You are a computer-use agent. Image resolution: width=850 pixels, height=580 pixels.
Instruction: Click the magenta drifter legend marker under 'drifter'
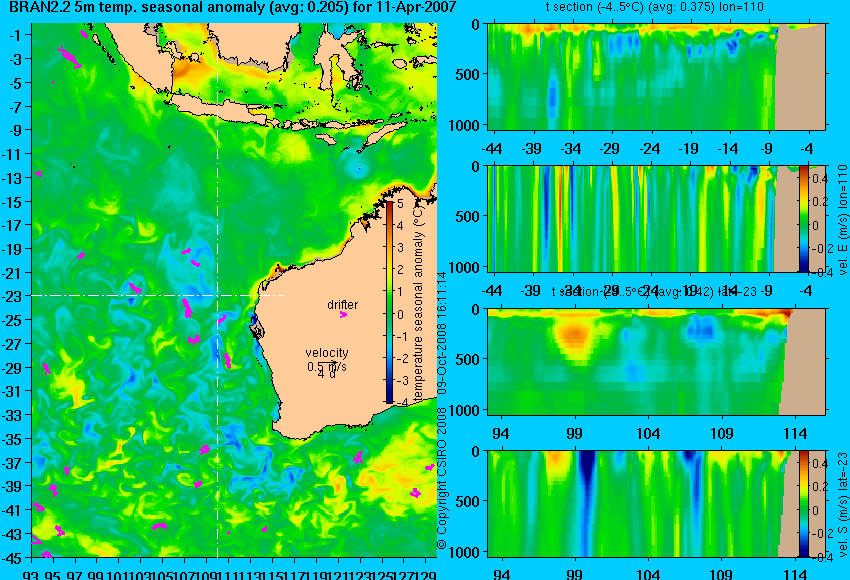343,314
